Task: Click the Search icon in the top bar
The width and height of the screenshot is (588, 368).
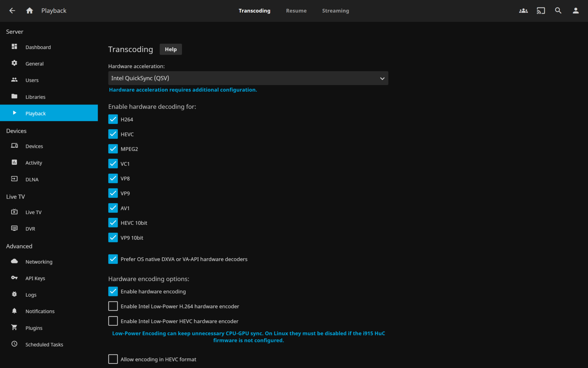Action: [x=559, y=10]
